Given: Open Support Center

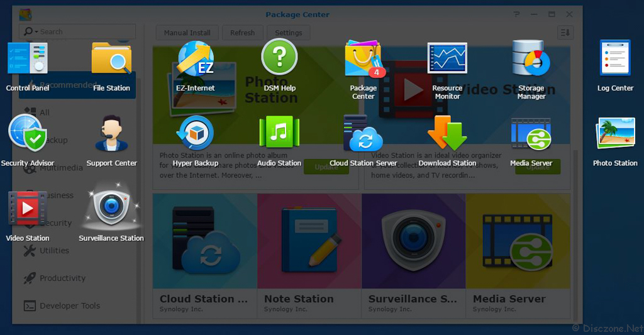Looking at the screenshot, I should point(111,133).
